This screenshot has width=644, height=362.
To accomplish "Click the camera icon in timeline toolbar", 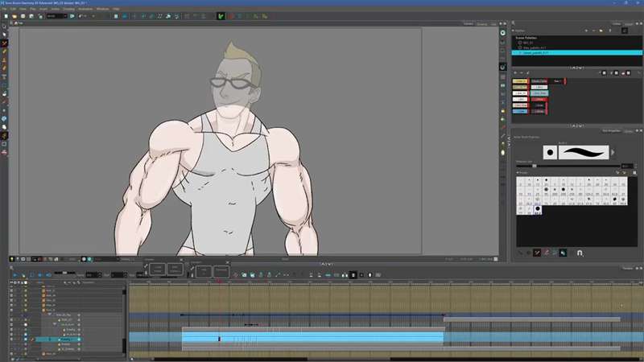I will point(244,275).
